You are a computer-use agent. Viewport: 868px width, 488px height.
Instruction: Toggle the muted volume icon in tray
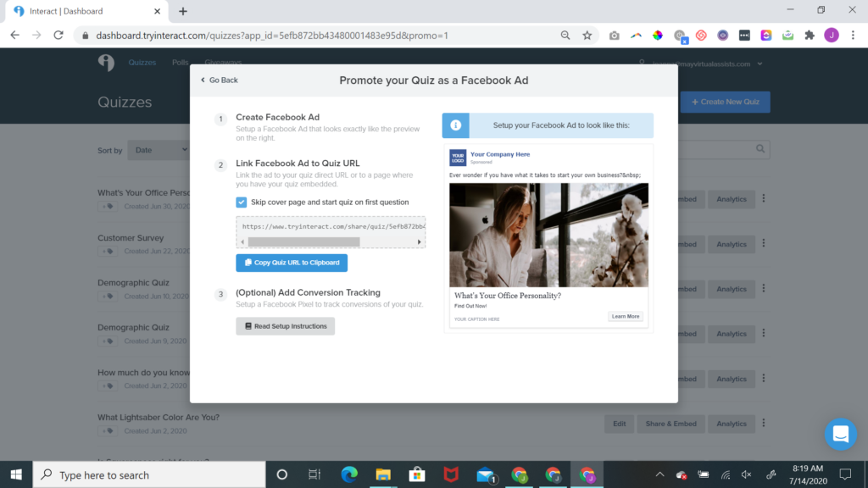click(747, 474)
